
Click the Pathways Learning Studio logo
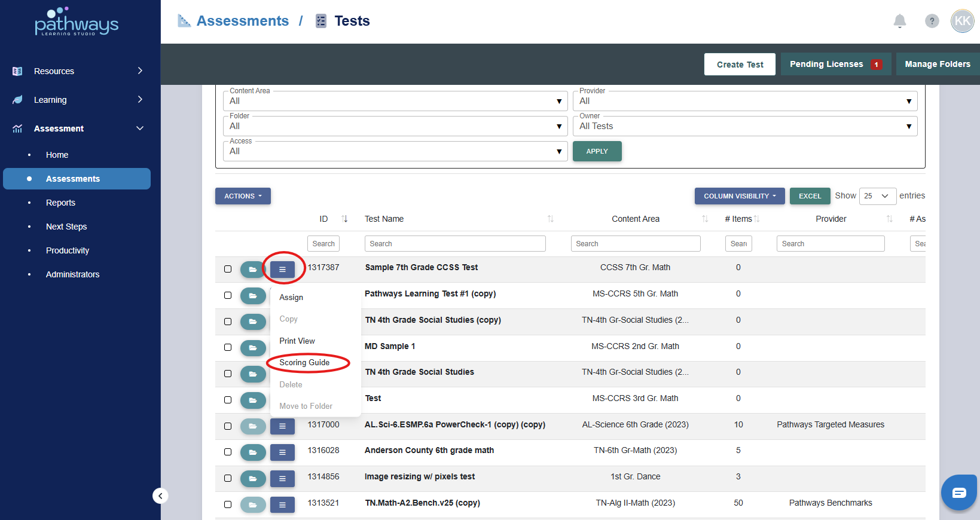[x=77, y=22]
